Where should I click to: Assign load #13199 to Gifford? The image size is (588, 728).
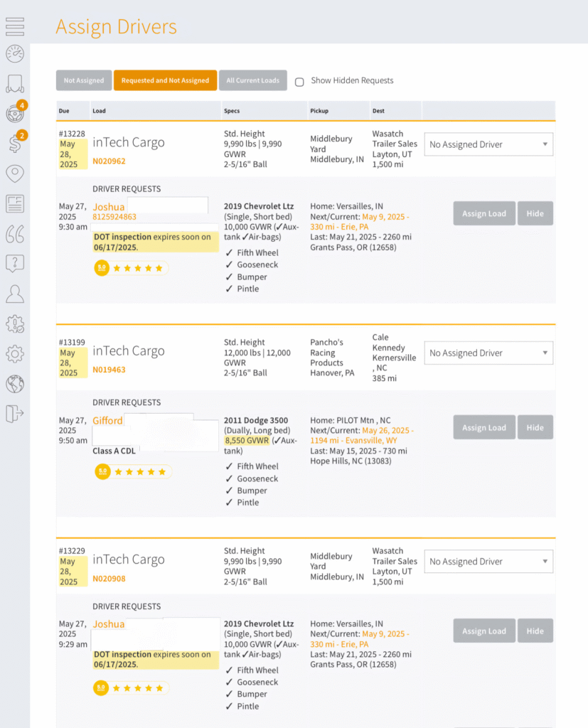click(x=484, y=427)
